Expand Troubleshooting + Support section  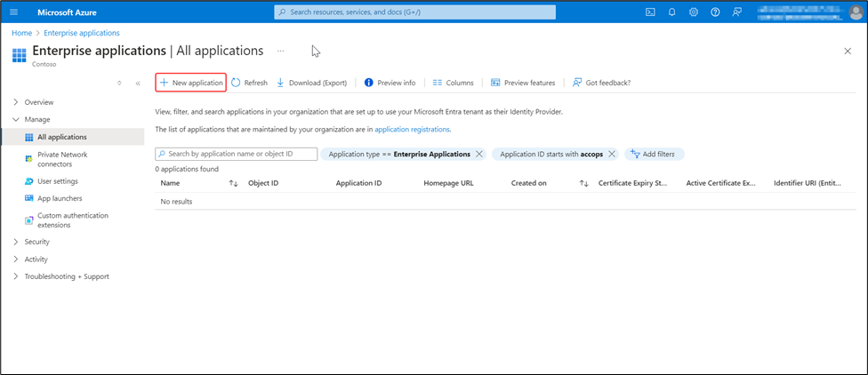[x=15, y=276]
